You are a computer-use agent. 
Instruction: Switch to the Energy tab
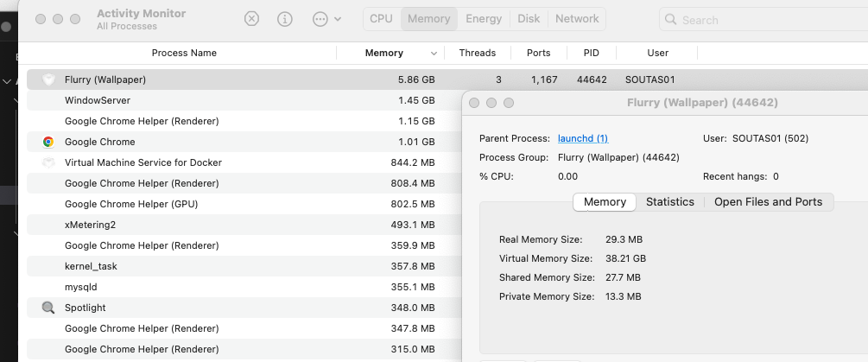[x=484, y=19]
